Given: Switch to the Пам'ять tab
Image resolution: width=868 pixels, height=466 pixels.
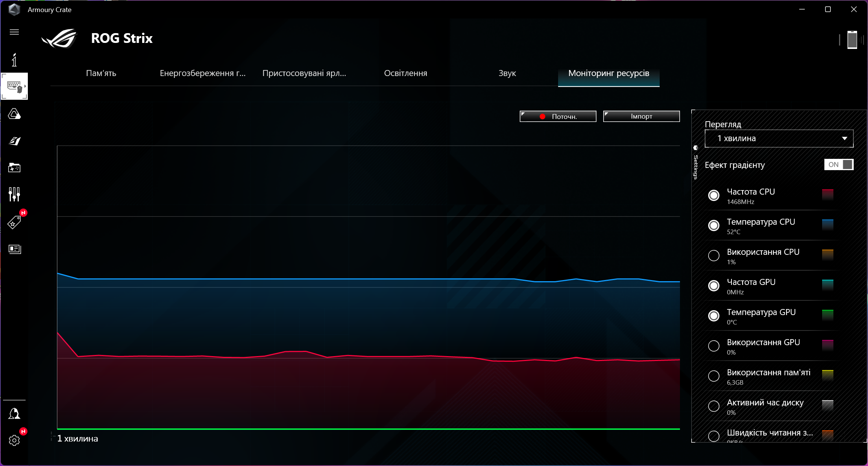Looking at the screenshot, I should 101,73.
